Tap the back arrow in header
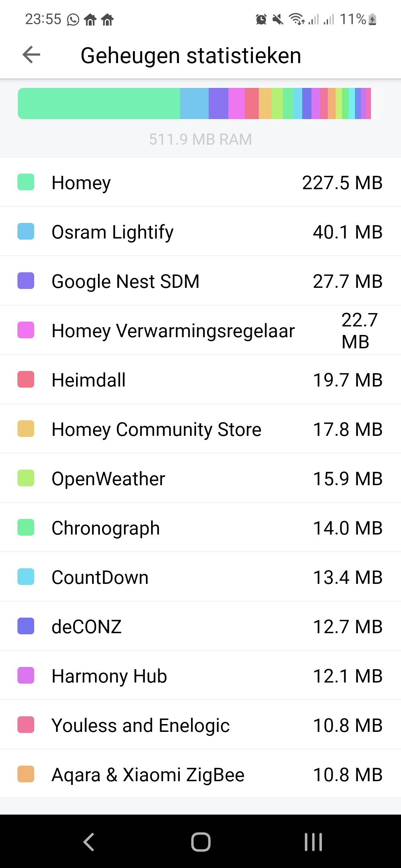401x868 pixels. 31,55
